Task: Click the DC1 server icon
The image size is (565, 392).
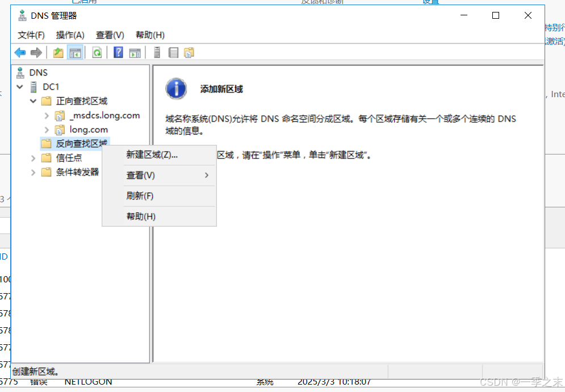Action: click(x=34, y=87)
